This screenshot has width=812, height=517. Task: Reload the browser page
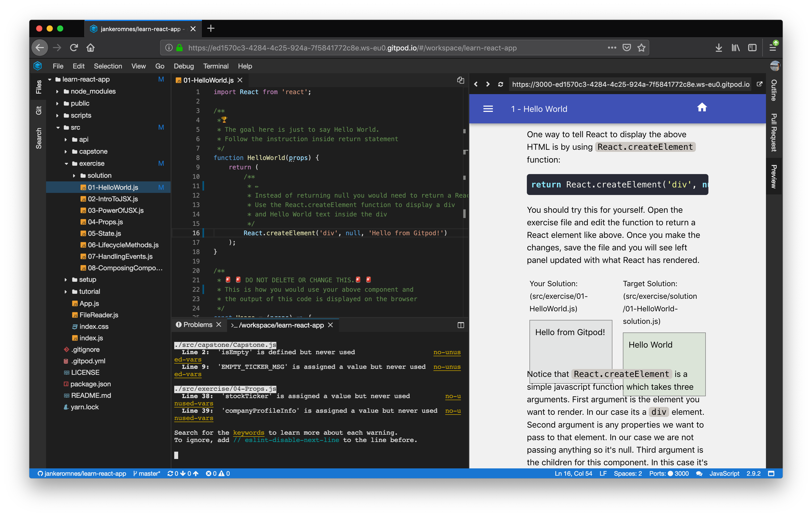(x=74, y=48)
